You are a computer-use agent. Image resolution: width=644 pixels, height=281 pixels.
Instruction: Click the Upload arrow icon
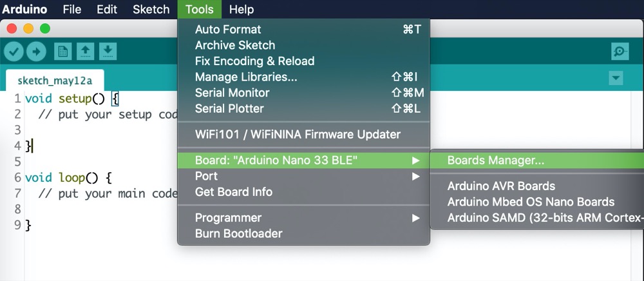click(36, 52)
